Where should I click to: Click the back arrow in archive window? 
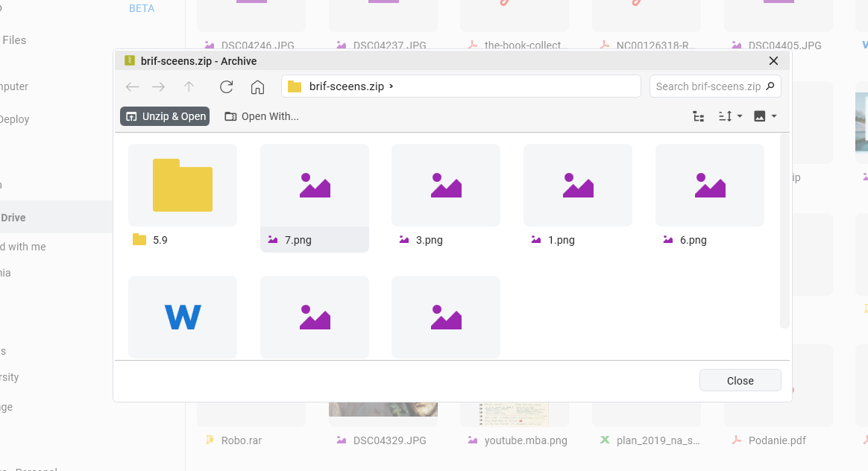click(x=132, y=86)
